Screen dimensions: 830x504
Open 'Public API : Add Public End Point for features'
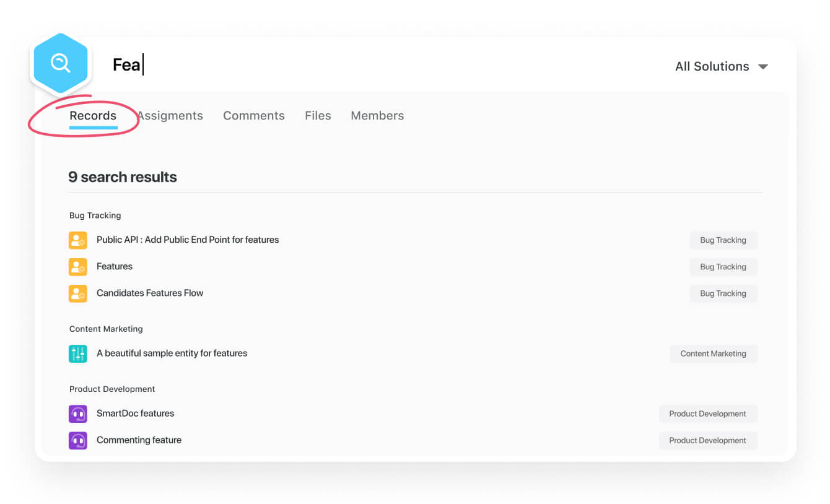click(188, 240)
